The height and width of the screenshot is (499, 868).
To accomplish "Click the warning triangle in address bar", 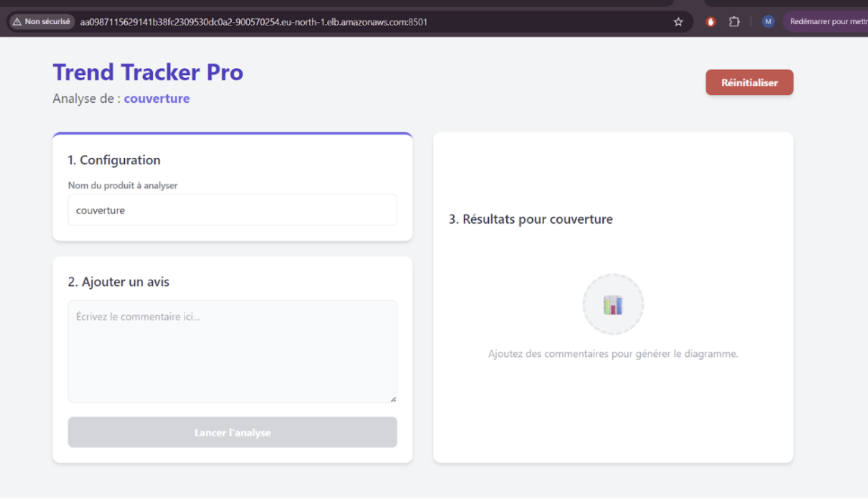I will pos(17,22).
